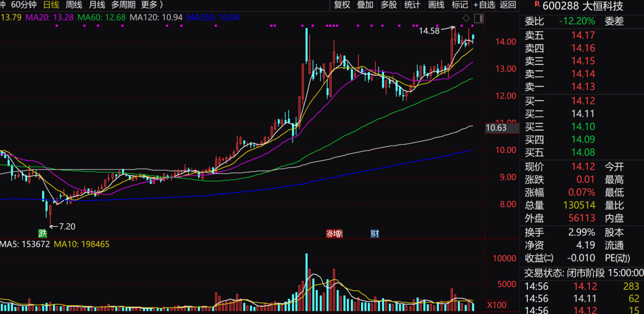Open the 复权 adjustment dropdown
Viewport: 644px width, 314px height.
342,5
